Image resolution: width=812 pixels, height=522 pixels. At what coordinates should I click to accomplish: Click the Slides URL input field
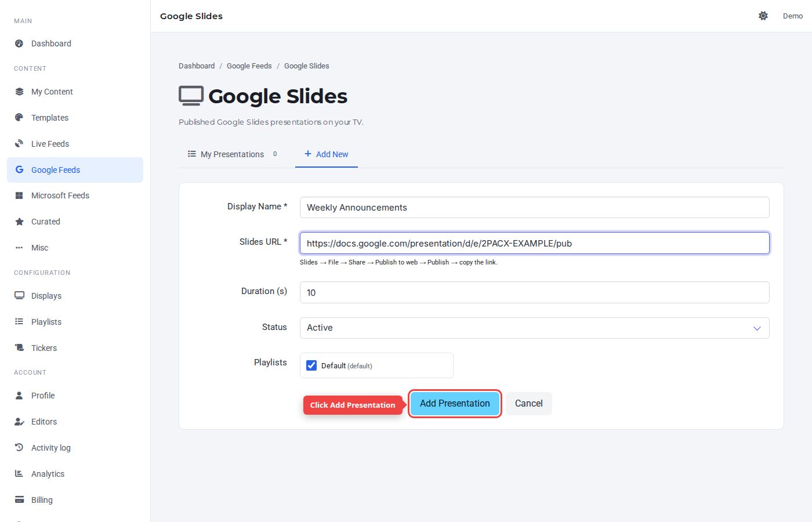pyautogui.click(x=534, y=243)
